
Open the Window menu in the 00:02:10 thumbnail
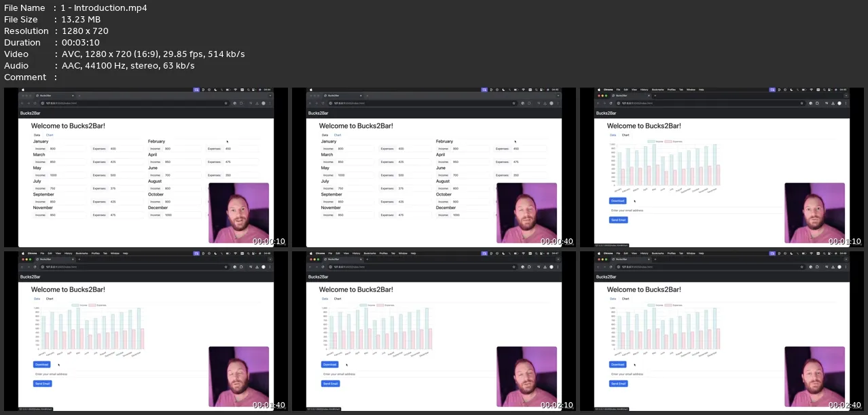click(x=403, y=253)
